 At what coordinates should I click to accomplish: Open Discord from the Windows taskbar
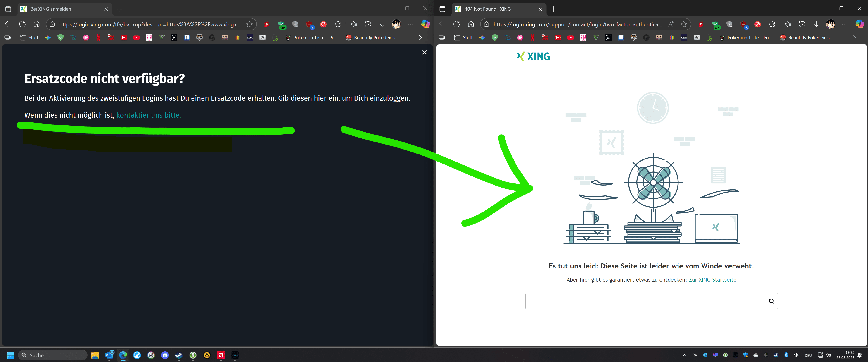coord(165,355)
